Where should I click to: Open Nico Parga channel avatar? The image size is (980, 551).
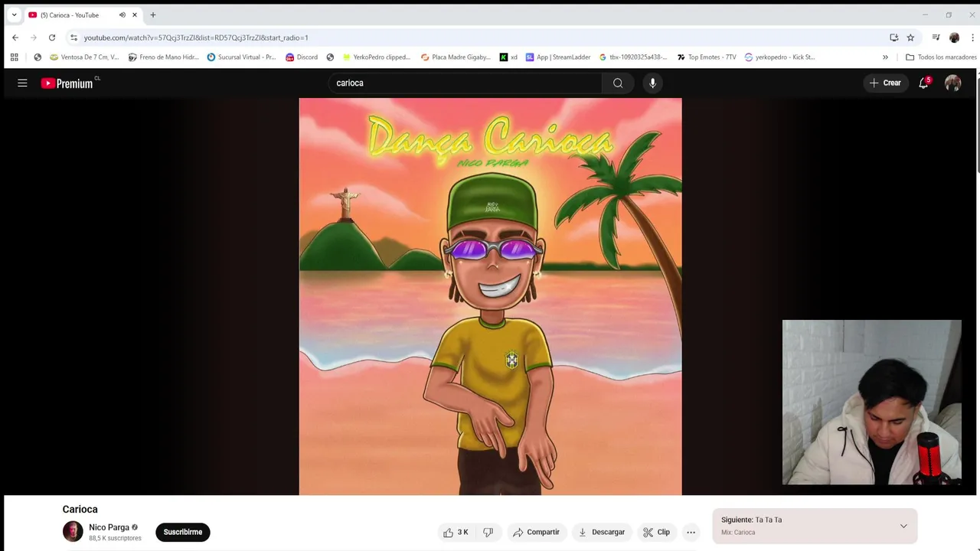click(x=73, y=531)
